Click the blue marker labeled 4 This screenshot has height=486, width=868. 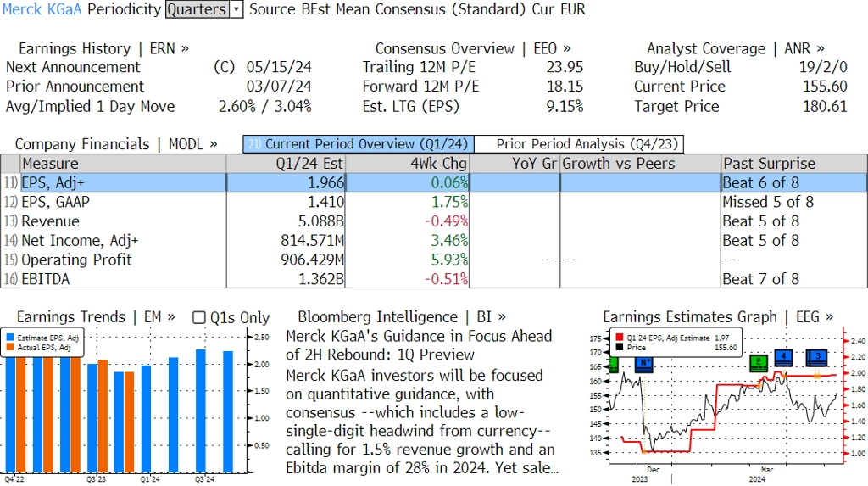pyautogui.click(x=784, y=357)
